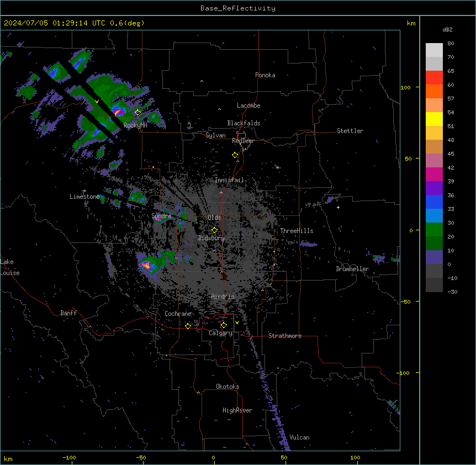Select the Innisfail label
This screenshot has width=476, height=465.
pos(229,180)
